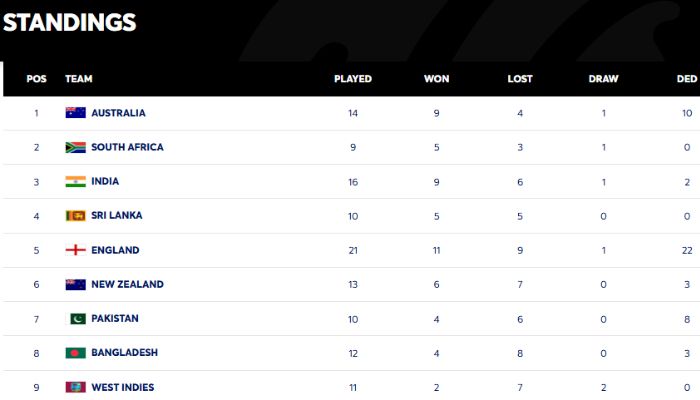Click the PLAYED column header
The image size is (700, 400).
[353, 79]
